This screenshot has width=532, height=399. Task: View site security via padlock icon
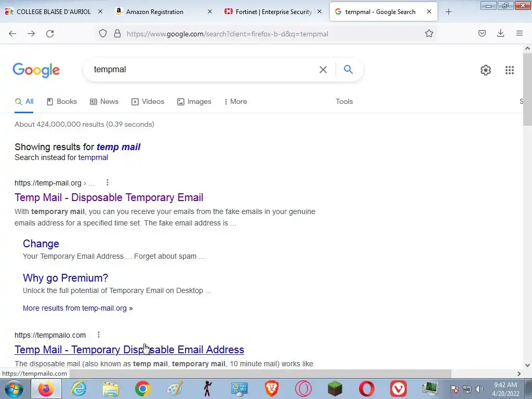click(x=117, y=34)
